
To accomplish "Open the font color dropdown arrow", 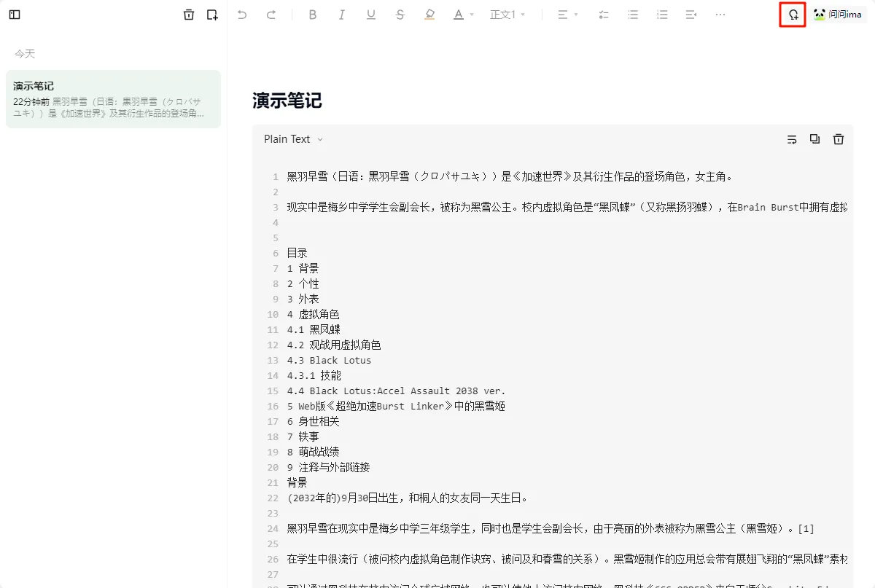I will [x=472, y=15].
